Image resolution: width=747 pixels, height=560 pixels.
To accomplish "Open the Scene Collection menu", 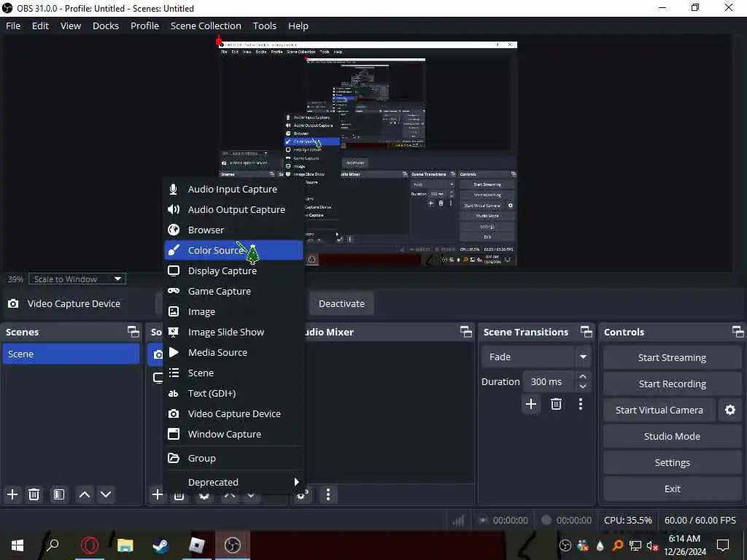I will pyautogui.click(x=206, y=26).
